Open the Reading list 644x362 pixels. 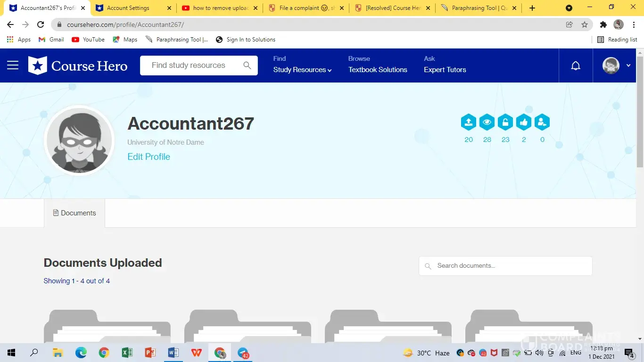click(617, 40)
